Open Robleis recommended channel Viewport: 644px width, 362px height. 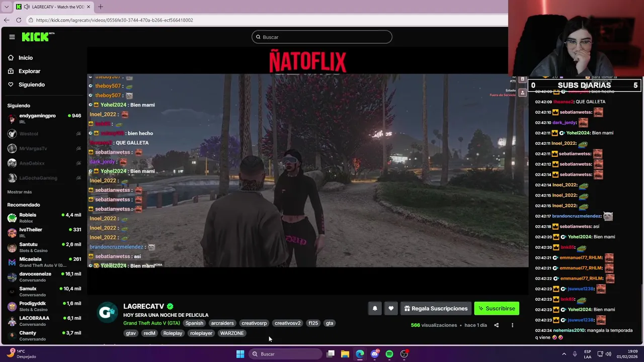[x=44, y=218]
